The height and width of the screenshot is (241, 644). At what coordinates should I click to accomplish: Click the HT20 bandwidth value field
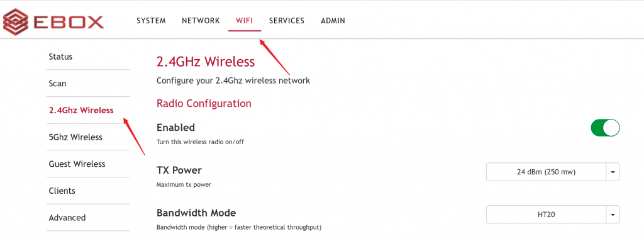point(547,215)
